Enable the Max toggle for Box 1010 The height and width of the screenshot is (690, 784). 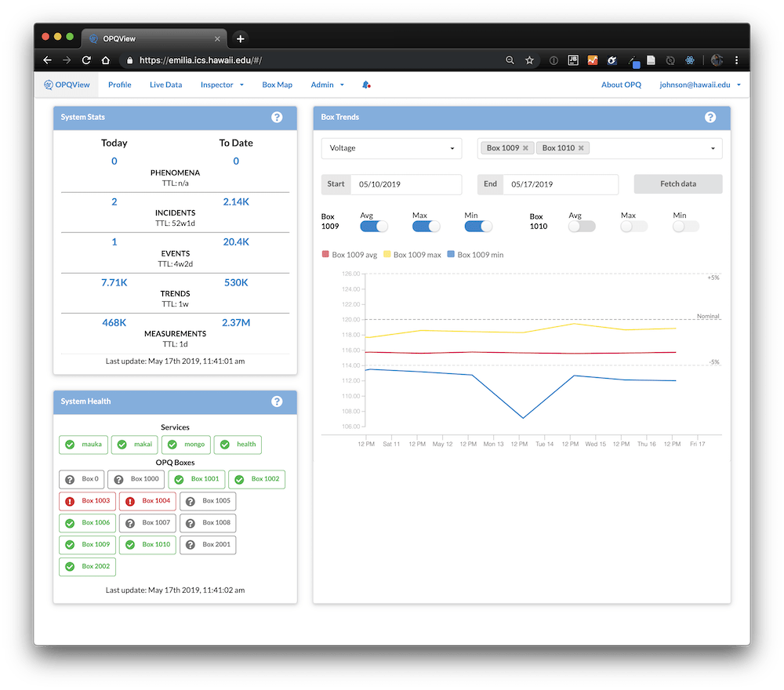(x=632, y=226)
